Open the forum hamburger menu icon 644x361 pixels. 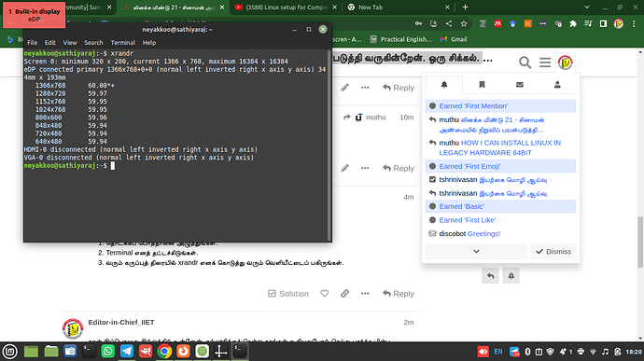pos(545,62)
